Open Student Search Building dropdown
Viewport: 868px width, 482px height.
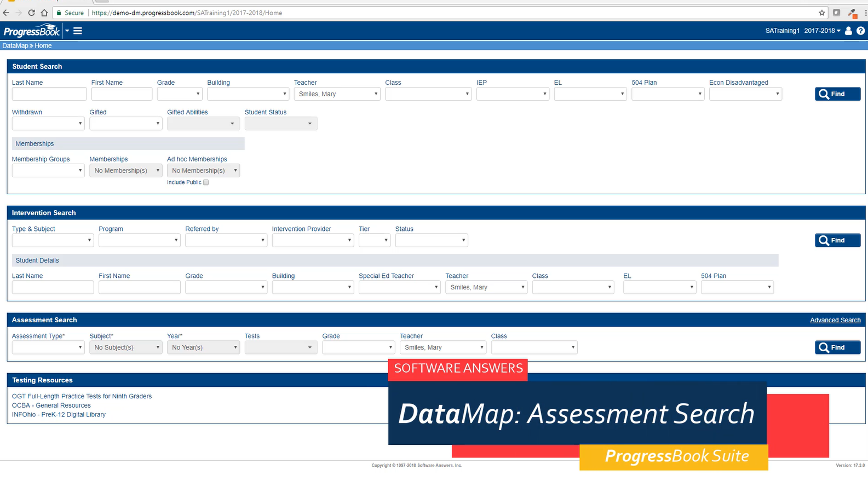coord(248,94)
